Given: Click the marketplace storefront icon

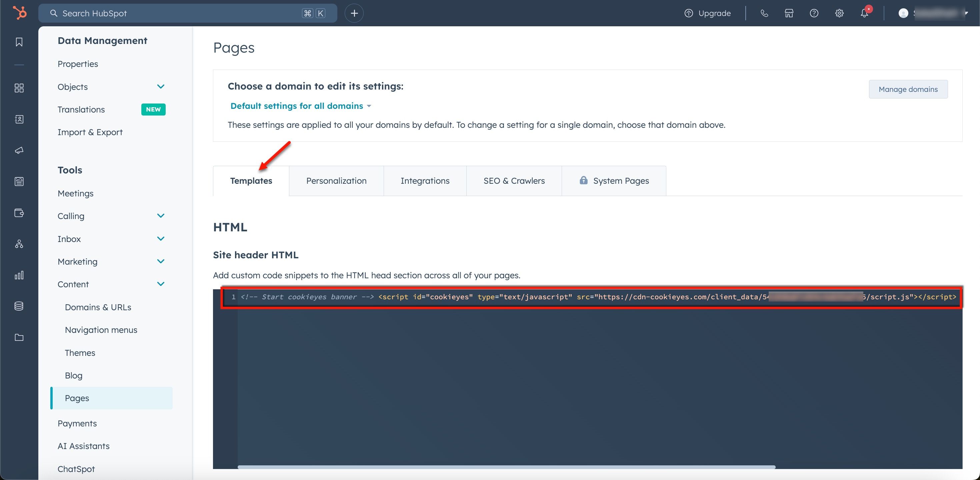Looking at the screenshot, I should click(x=789, y=13).
